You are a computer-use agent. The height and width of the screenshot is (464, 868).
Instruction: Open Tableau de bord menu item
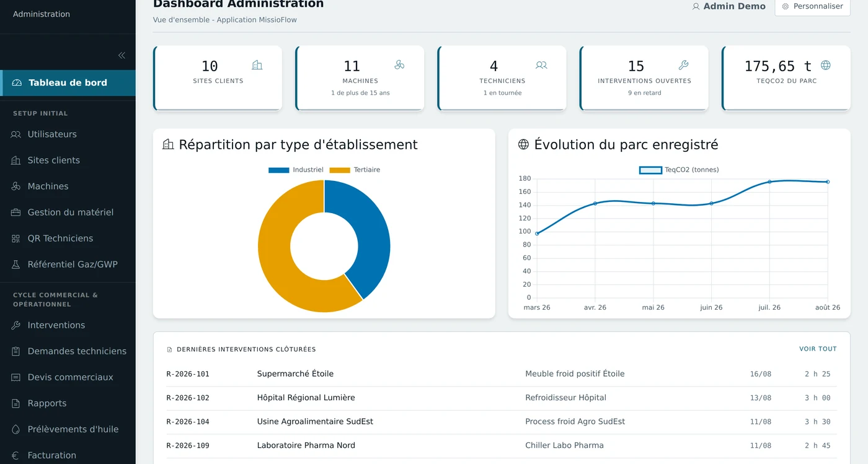(68, 82)
